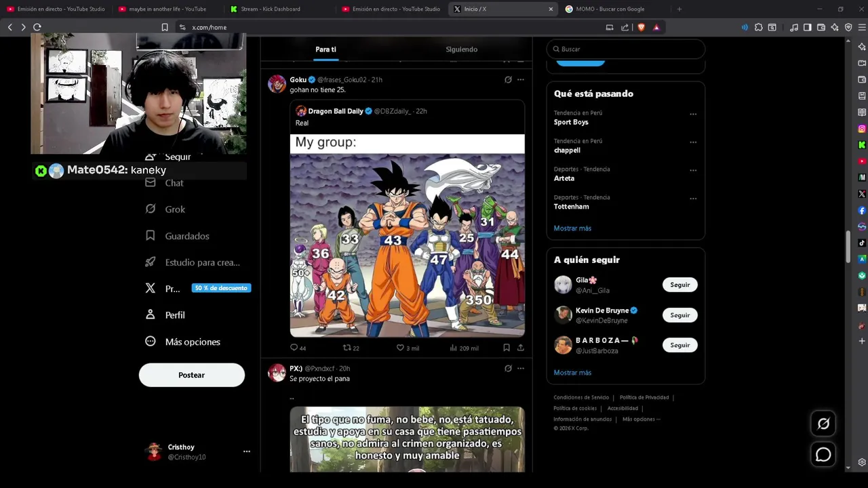Like the post with 3 mil likes

tap(408, 348)
